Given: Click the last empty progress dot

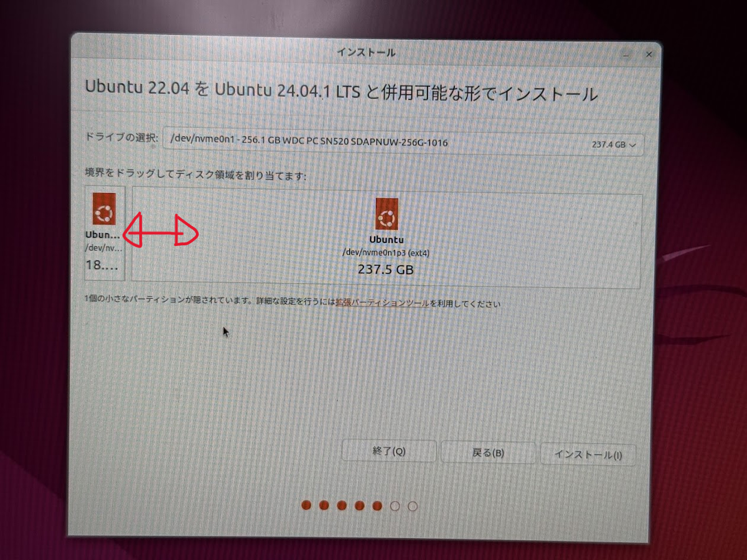Looking at the screenshot, I should coord(412,506).
